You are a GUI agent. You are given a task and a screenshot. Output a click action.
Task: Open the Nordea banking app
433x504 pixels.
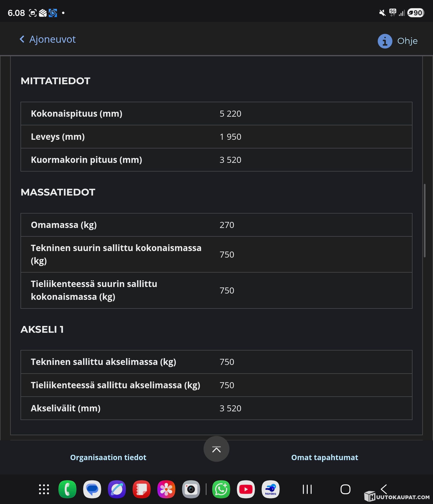pos(270,489)
